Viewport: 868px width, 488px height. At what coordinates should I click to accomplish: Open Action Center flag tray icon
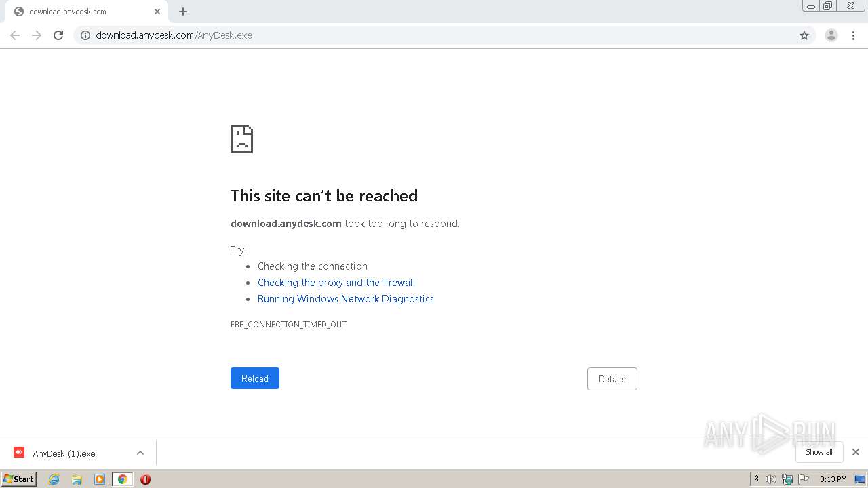804,479
